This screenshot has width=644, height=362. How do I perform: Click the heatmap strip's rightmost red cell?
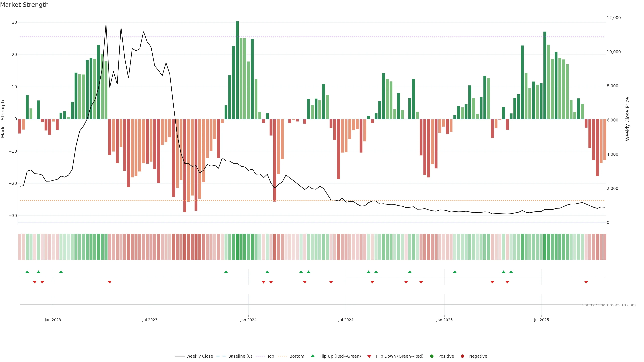(x=605, y=247)
